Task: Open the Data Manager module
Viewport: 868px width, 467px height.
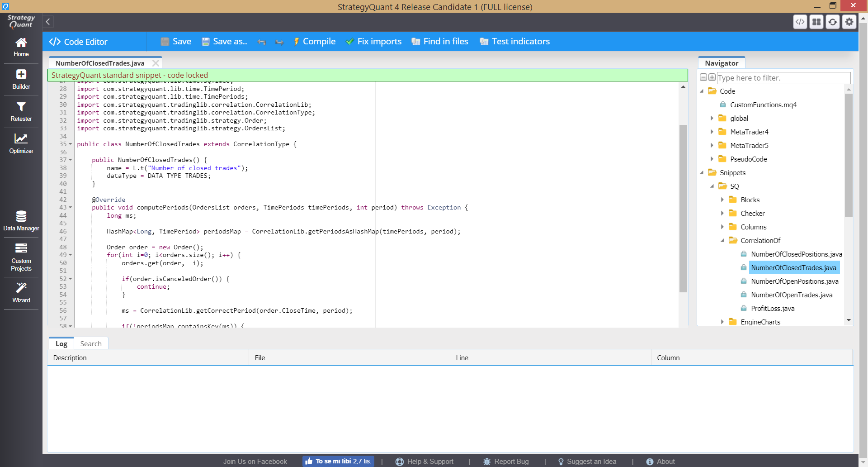Action: 21,221
